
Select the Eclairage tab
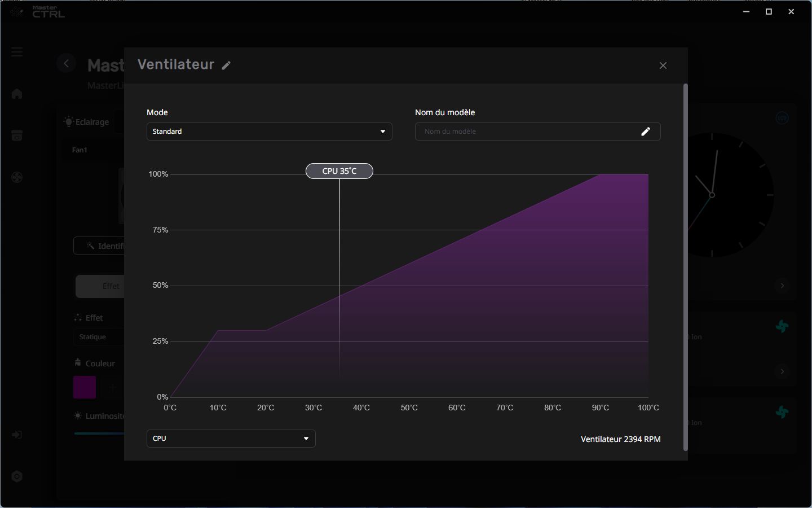86,122
